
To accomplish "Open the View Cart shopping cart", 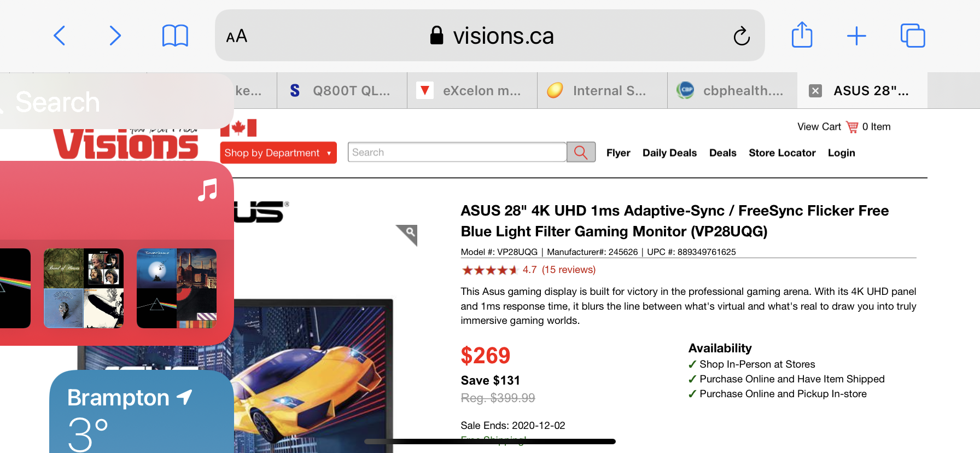I will click(843, 127).
